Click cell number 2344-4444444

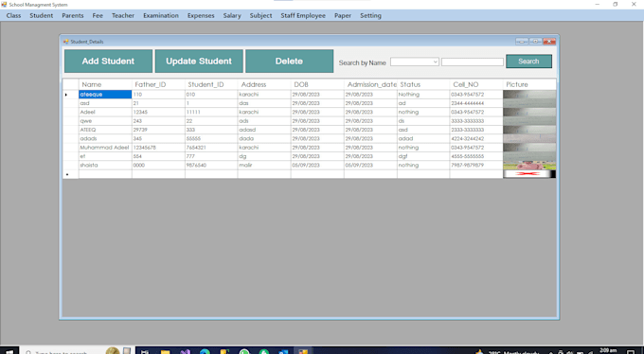point(476,103)
